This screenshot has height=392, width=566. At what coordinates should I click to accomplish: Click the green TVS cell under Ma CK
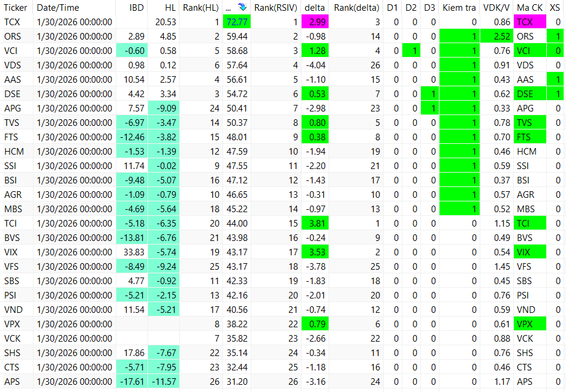pyautogui.click(x=529, y=123)
